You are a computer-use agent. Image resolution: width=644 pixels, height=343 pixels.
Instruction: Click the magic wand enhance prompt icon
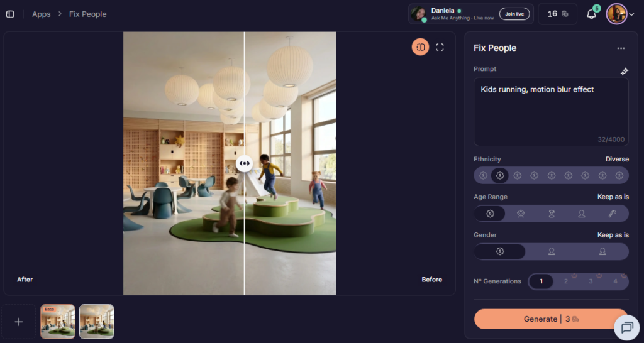625,72
